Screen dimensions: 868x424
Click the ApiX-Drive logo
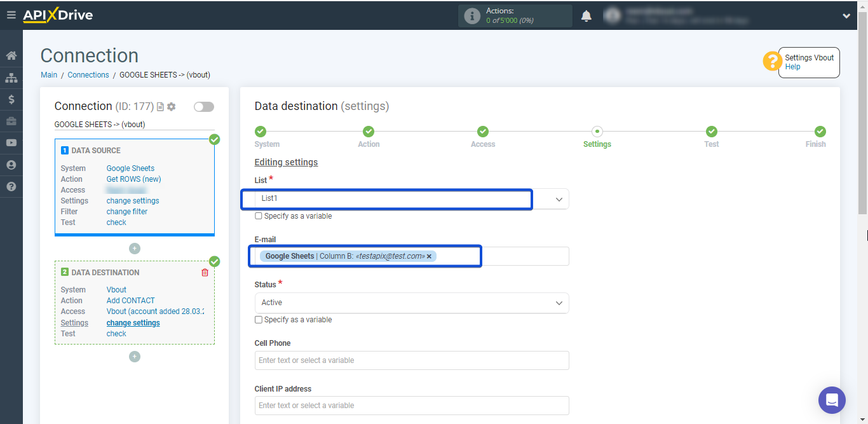click(58, 15)
